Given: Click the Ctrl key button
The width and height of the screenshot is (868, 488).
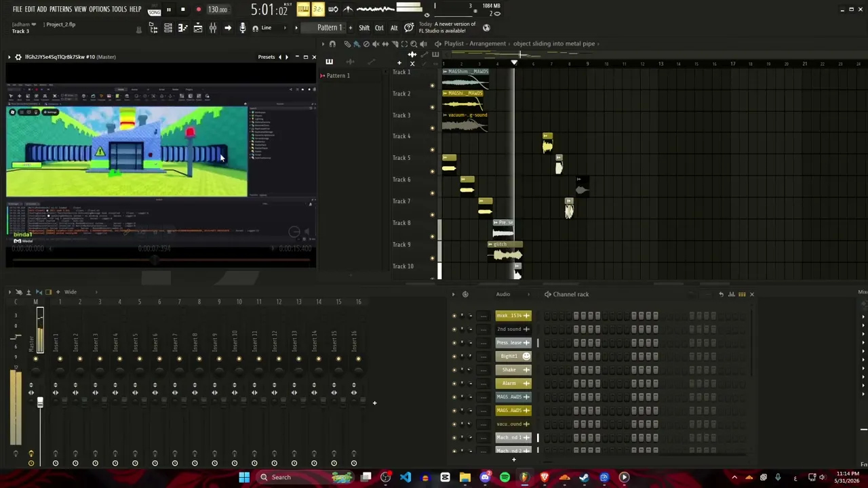Looking at the screenshot, I should [379, 28].
